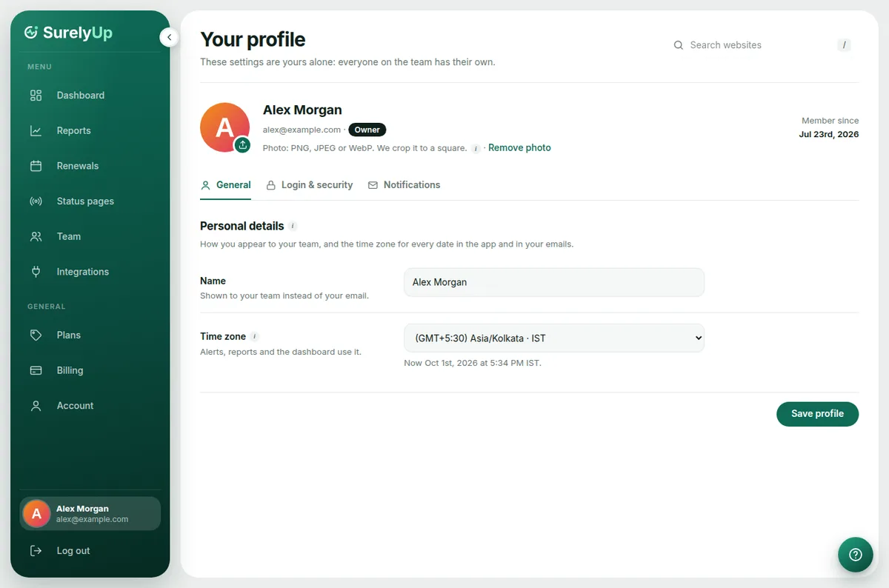Click the Log out door icon
The width and height of the screenshot is (889, 588).
[36, 551]
